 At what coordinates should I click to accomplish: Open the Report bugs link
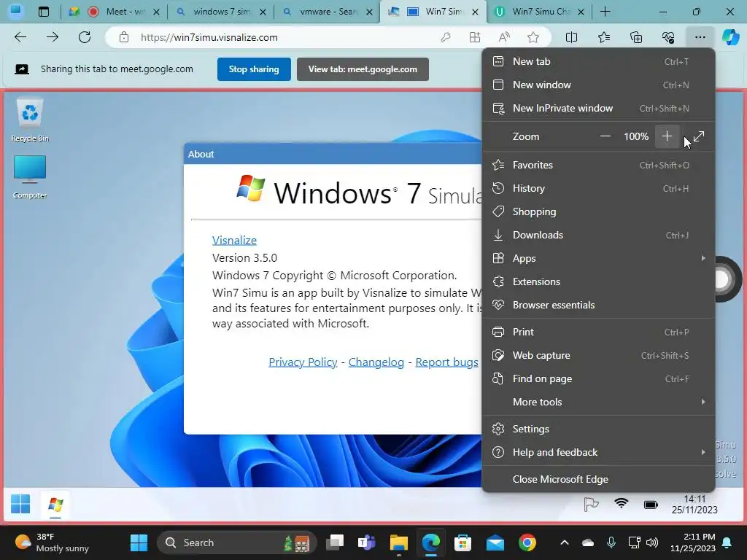coord(447,362)
